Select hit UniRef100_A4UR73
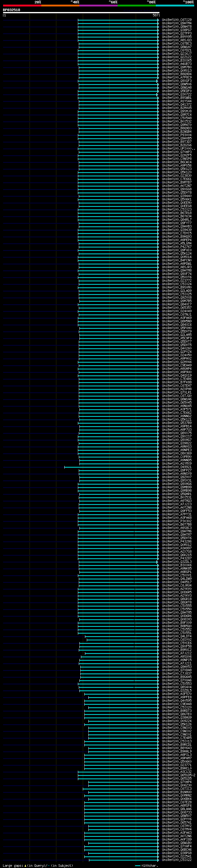Screen dimensions: 197x868 click(x=176, y=64)
